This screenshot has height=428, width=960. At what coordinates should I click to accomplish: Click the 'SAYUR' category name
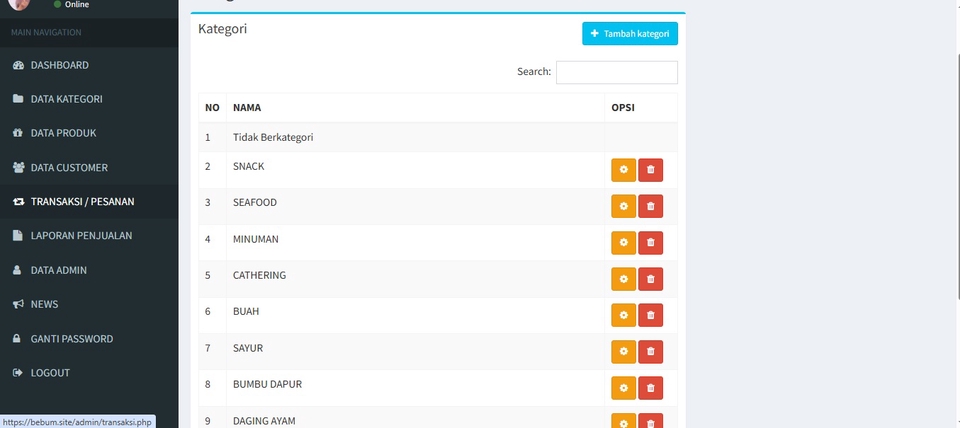click(247, 348)
